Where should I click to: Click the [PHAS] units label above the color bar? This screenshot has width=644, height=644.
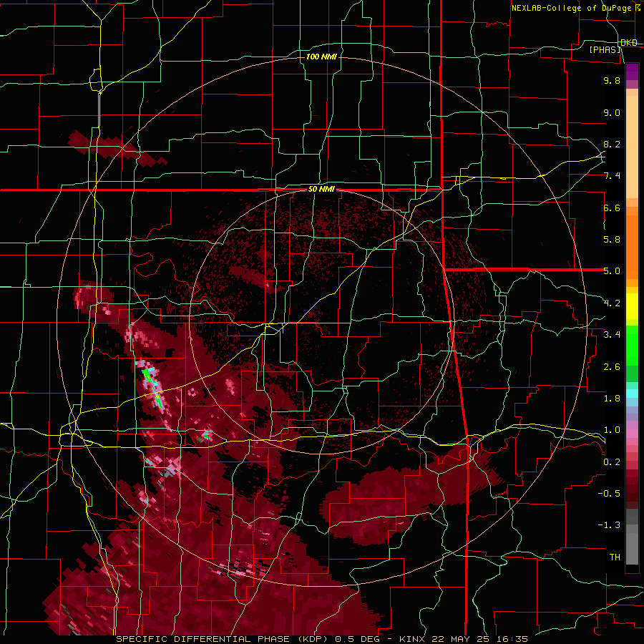pos(605,50)
